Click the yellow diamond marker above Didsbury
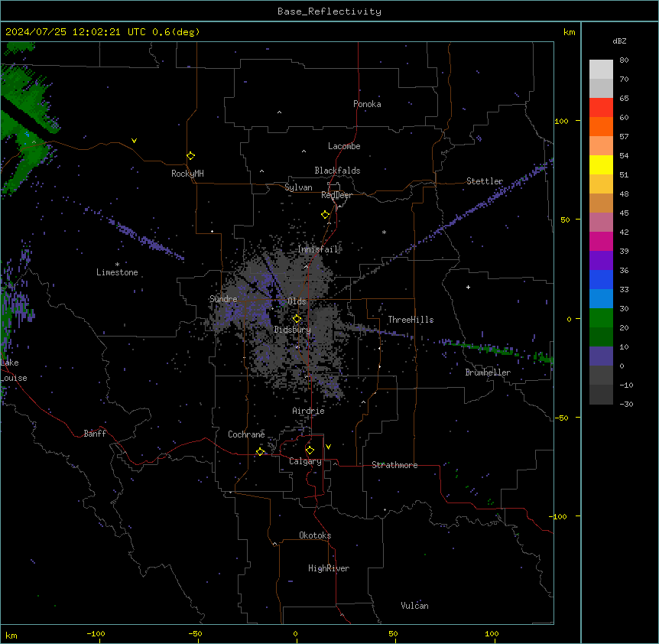Image resolution: width=659 pixels, height=644 pixels. tap(297, 319)
